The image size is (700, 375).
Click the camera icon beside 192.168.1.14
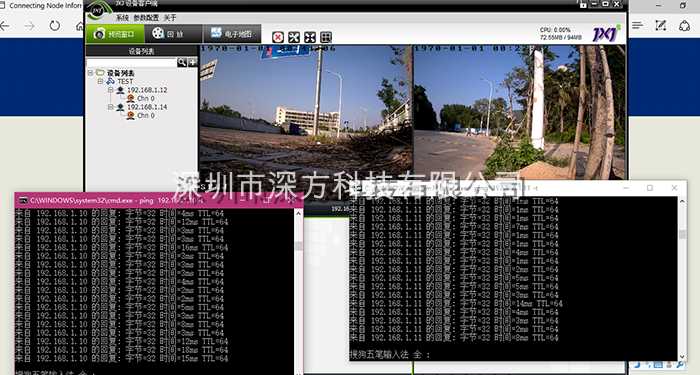120,107
